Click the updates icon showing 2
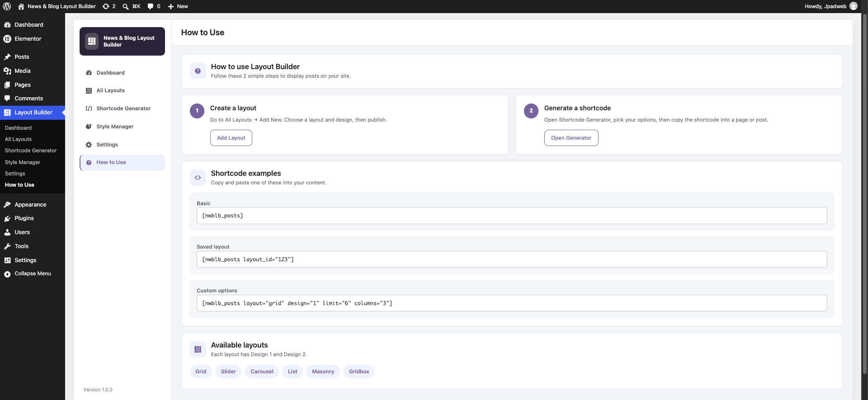 [x=106, y=6]
